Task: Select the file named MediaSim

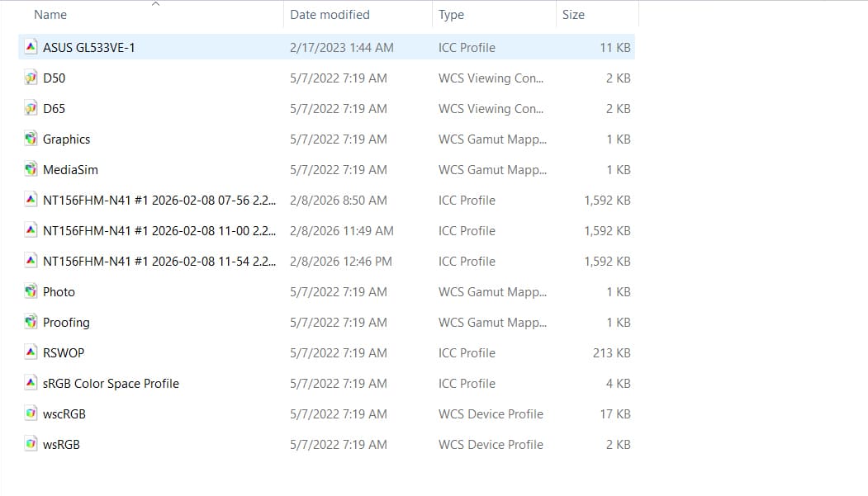Action: (70, 170)
